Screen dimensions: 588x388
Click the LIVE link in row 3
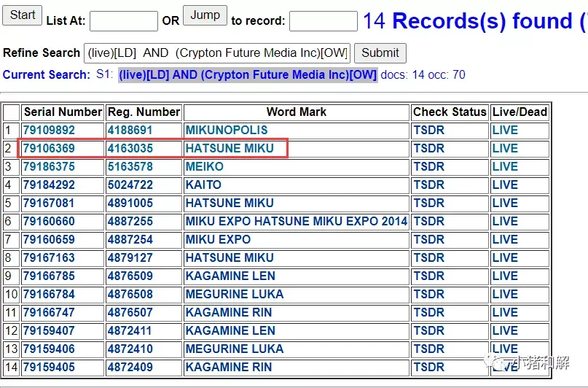(x=505, y=166)
